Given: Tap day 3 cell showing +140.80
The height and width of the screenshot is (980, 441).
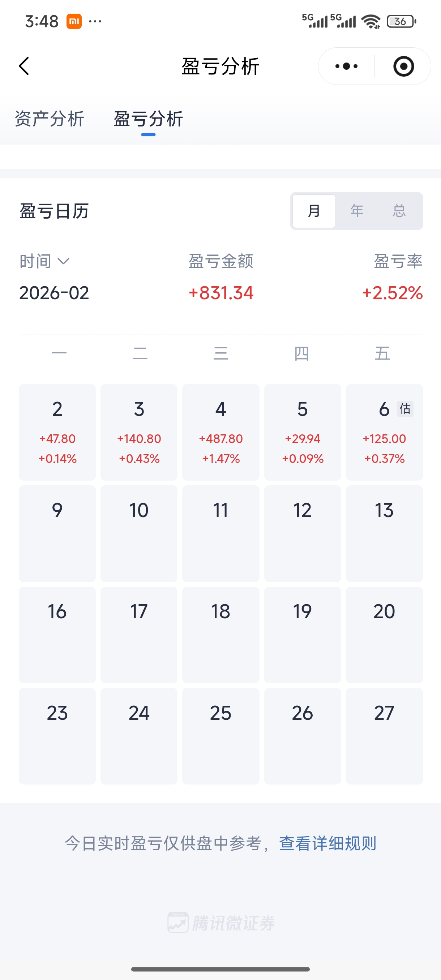Looking at the screenshot, I should click(x=139, y=432).
